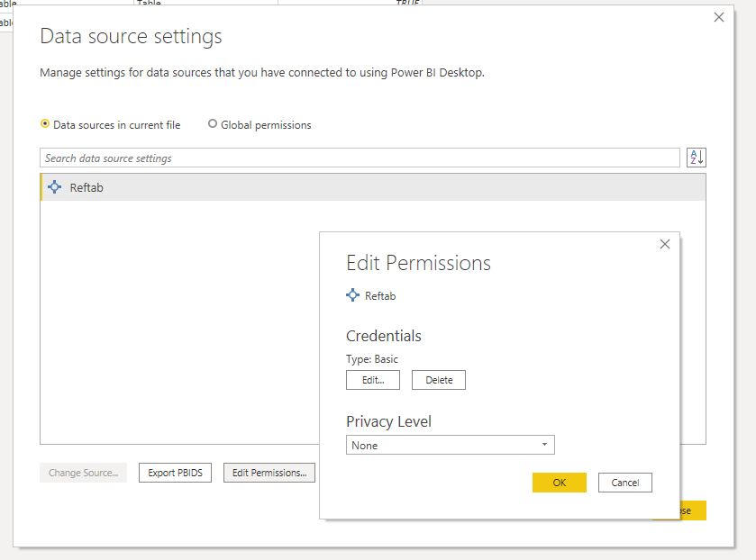Edit the Basic credentials
Screen dimensions: 756x560
[372, 379]
